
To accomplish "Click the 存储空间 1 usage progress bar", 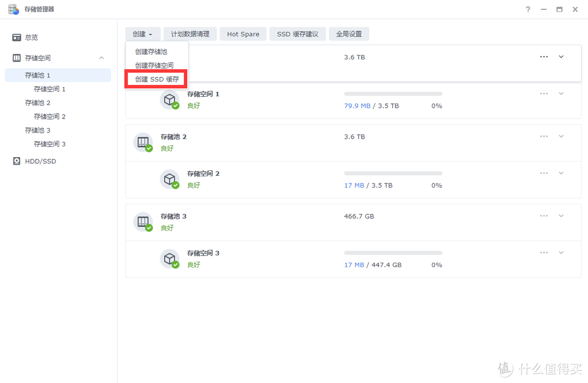I will click(x=393, y=94).
